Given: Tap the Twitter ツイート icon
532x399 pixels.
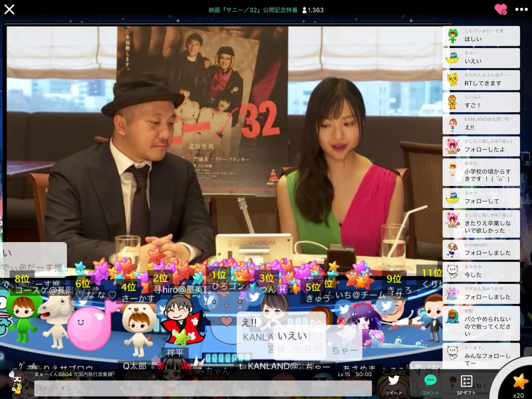Looking at the screenshot, I should tap(394, 385).
